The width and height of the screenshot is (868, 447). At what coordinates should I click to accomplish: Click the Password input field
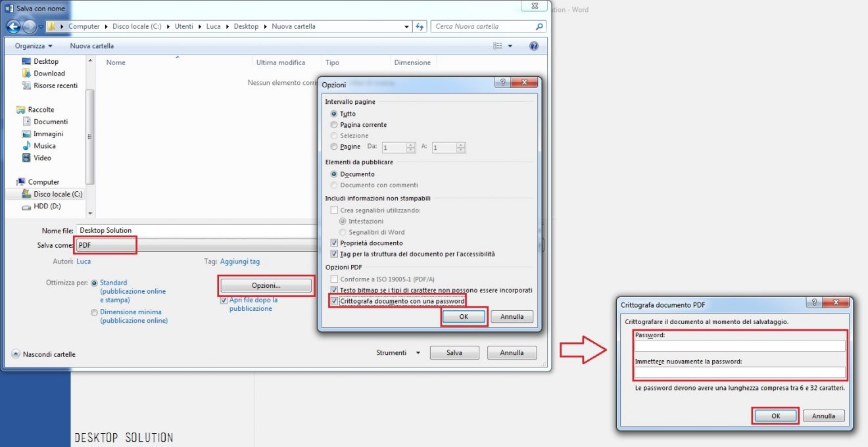point(740,346)
